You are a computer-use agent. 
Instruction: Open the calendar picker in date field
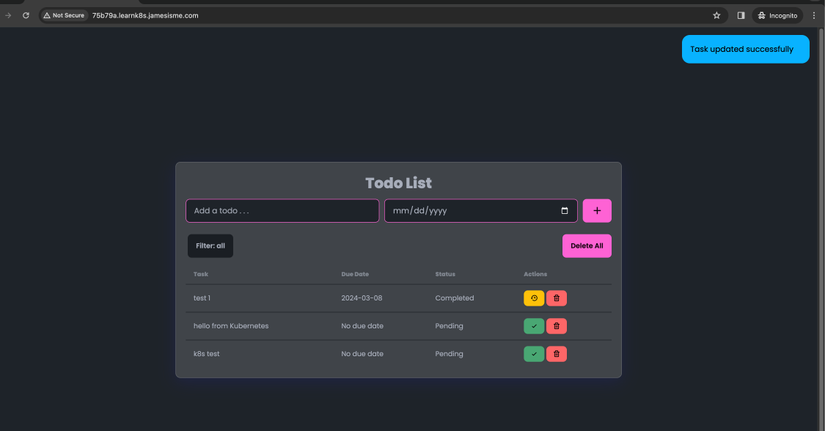click(x=564, y=211)
